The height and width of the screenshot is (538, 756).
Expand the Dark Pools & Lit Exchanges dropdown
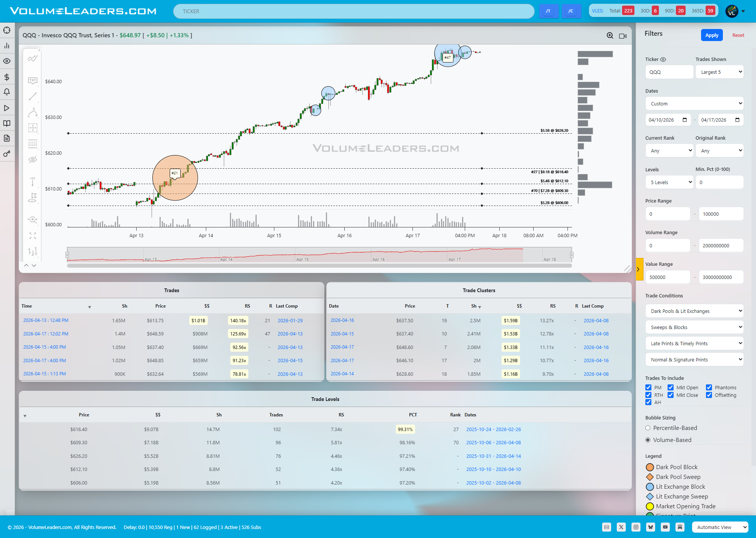pos(695,311)
